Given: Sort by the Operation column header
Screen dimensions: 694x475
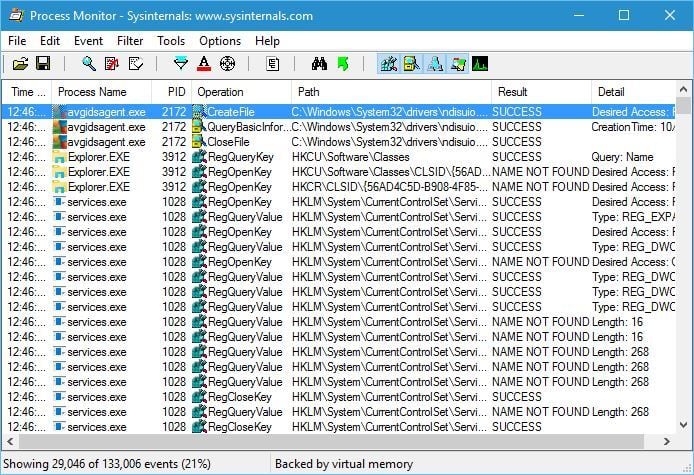Looking at the screenshot, I should [x=242, y=92].
